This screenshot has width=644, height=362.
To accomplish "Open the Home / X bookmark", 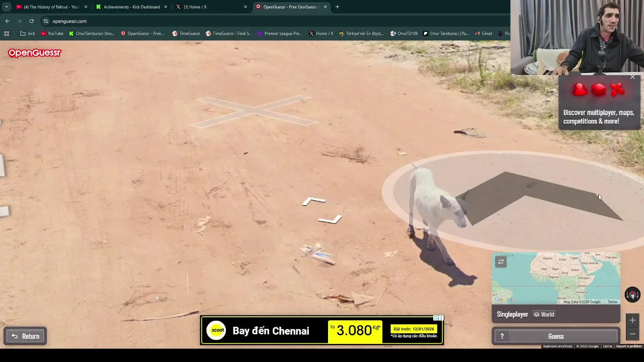I will (x=321, y=34).
